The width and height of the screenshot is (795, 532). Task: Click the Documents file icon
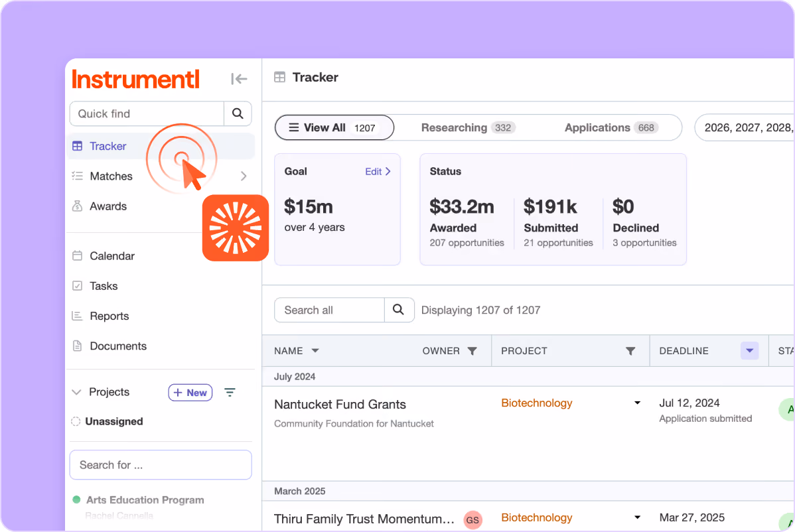tap(77, 346)
